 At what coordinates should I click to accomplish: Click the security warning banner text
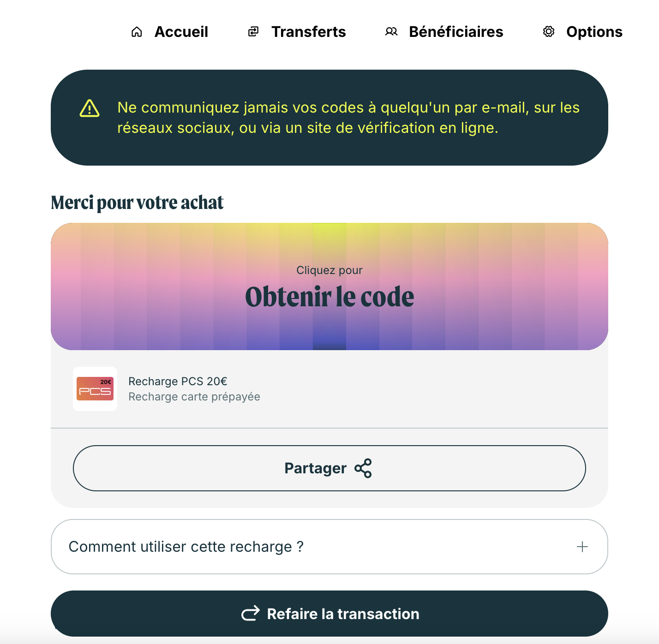coord(348,118)
